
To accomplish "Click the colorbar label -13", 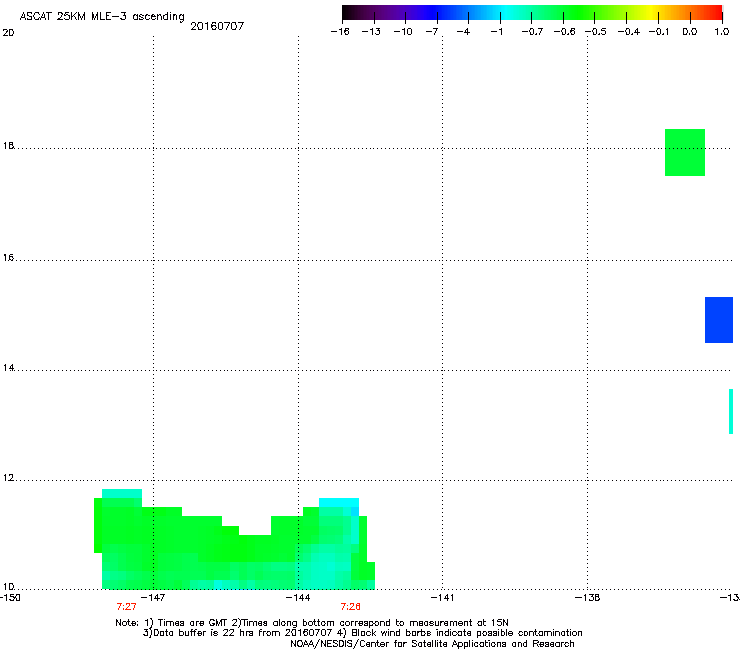I will [371, 32].
